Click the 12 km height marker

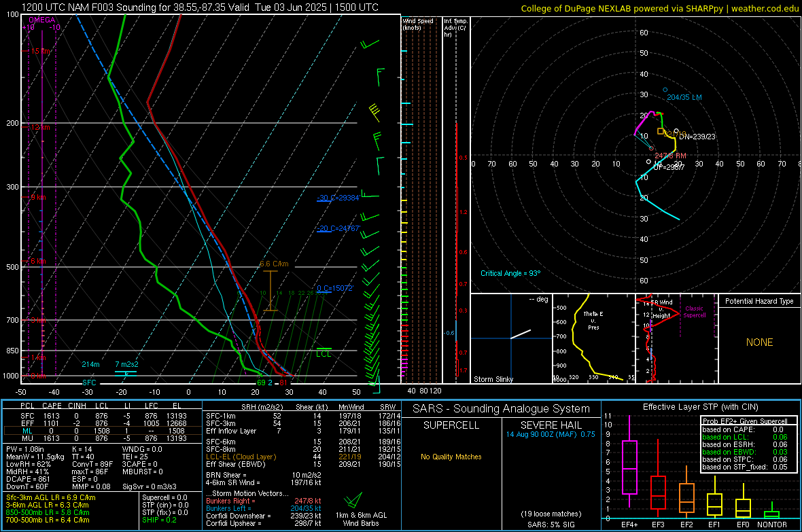tap(40, 127)
